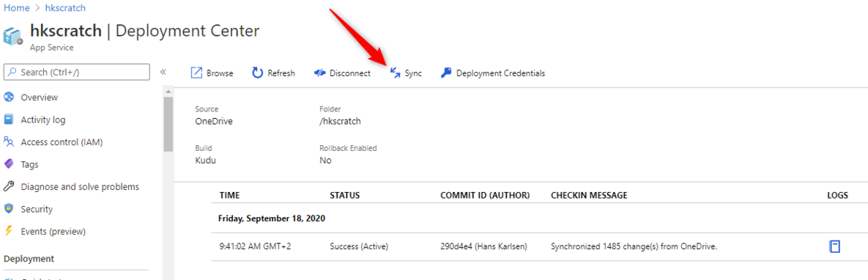This screenshot has height=280, width=868.
Task: Select Access control (IAM)
Action: click(53, 142)
